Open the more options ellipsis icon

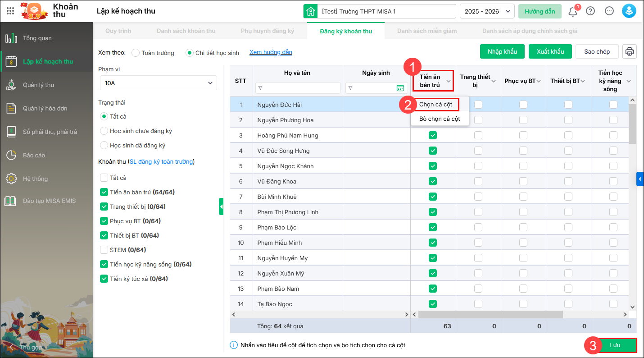(609, 11)
